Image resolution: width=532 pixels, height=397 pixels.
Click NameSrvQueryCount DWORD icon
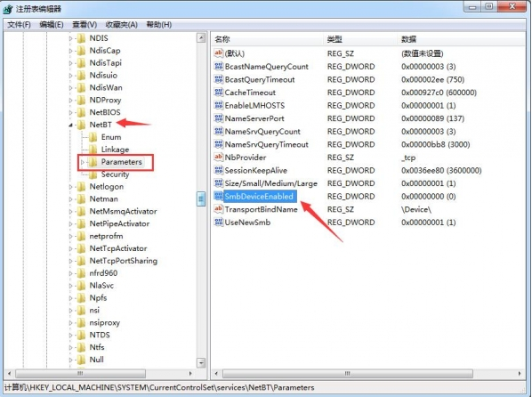click(219, 131)
